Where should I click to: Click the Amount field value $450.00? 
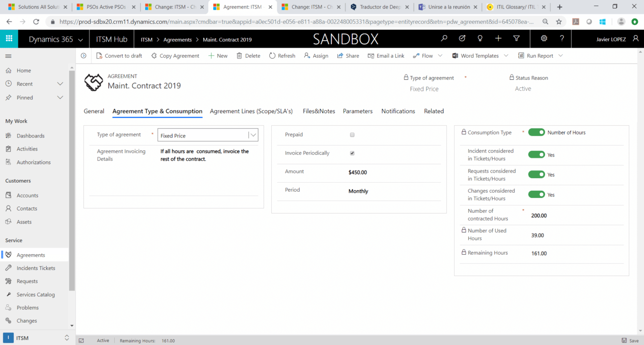(x=358, y=172)
